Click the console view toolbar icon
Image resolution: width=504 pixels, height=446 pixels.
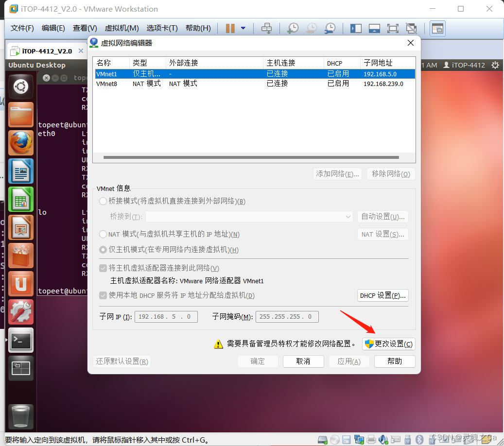pos(374,28)
